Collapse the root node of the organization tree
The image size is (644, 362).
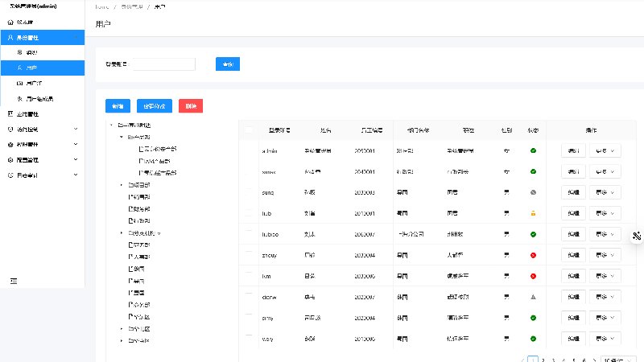111,125
